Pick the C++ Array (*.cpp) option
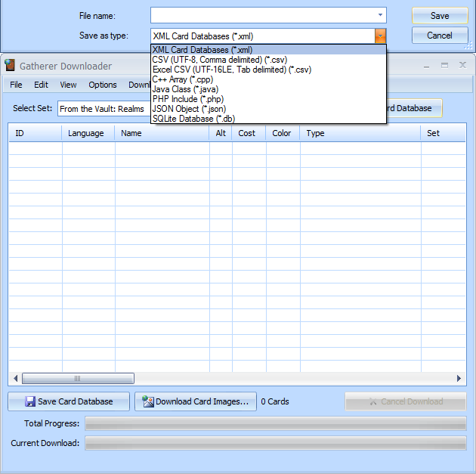The width and height of the screenshot is (476, 474). click(182, 79)
